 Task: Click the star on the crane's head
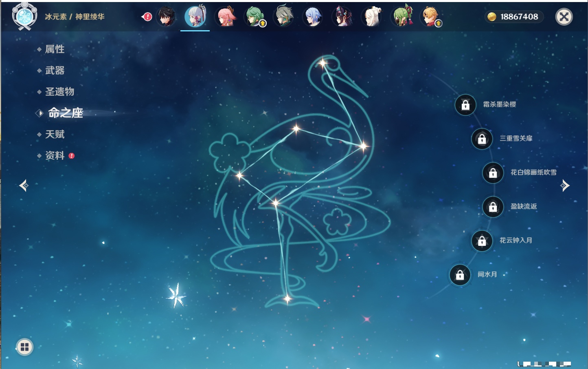click(323, 63)
